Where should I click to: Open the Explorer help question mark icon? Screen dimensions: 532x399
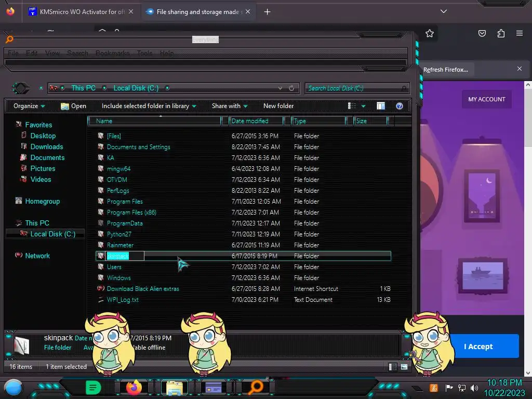pos(400,106)
